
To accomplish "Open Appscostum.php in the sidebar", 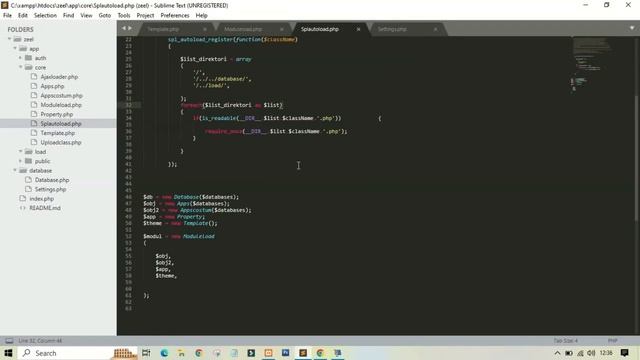I will 62,96.
